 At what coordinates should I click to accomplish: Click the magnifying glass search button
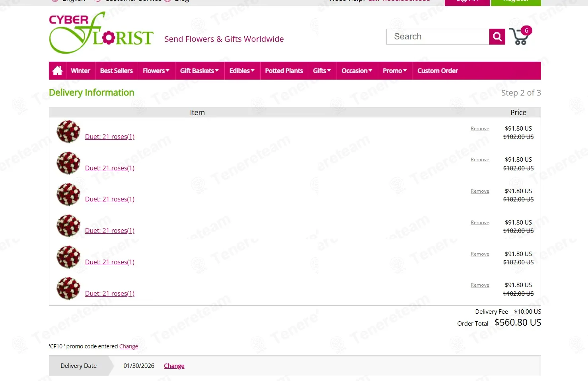click(497, 37)
